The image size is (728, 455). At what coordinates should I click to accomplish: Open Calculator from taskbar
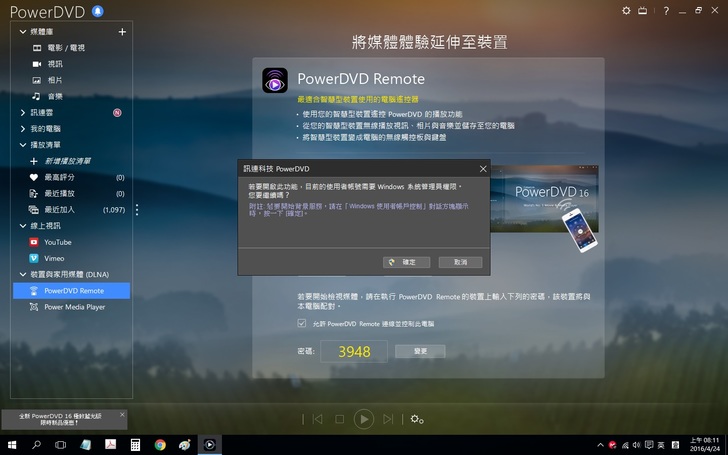coord(135,445)
